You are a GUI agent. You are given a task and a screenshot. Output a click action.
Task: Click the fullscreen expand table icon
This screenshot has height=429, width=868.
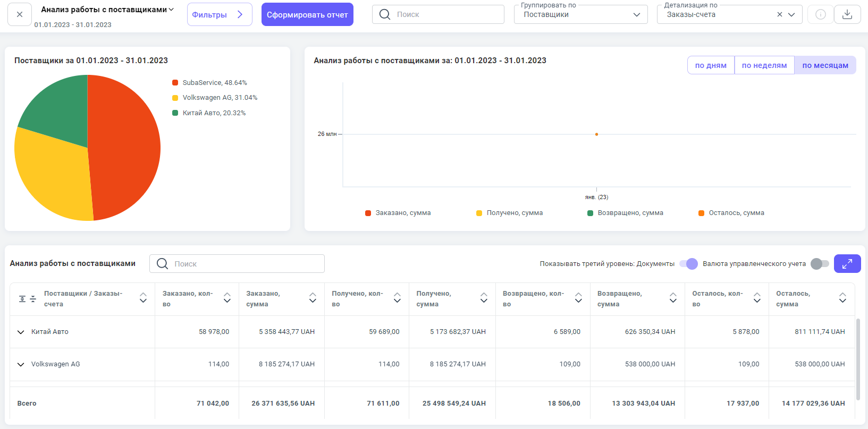click(847, 263)
